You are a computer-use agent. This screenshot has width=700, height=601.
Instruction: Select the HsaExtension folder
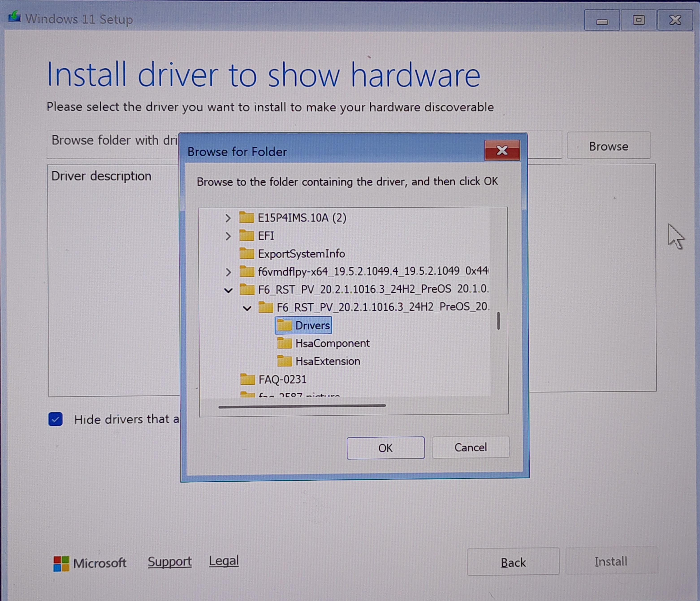[328, 361]
